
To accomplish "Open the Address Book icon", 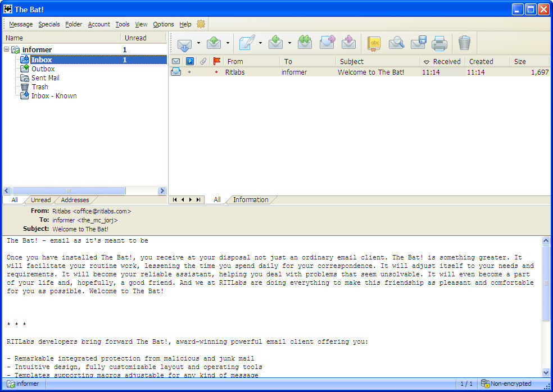I will click(374, 44).
